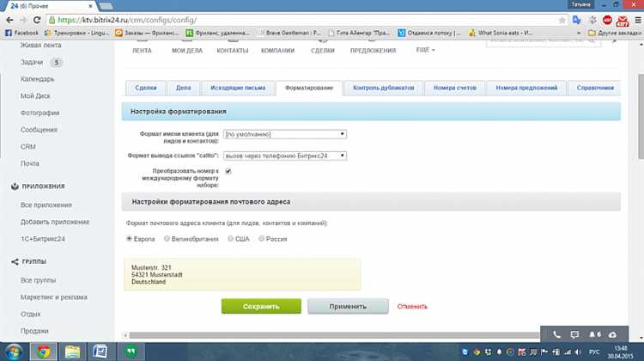Bookmark page with the star icon

click(x=562, y=20)
